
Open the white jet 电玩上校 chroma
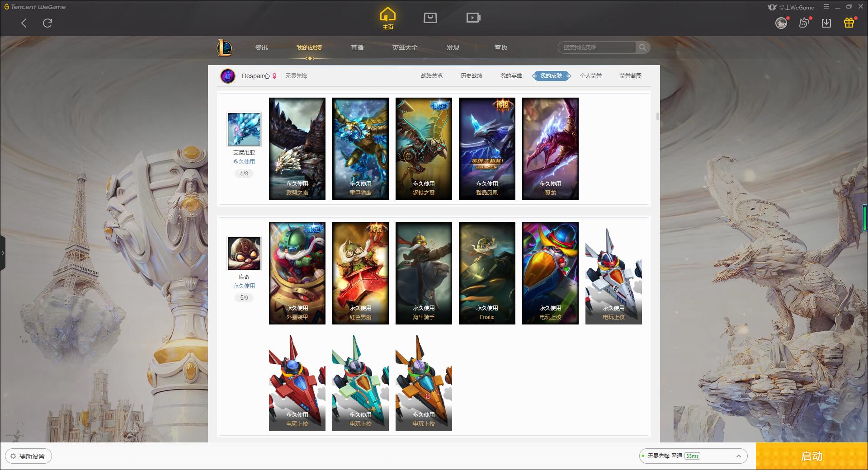(x=613, y=273)
